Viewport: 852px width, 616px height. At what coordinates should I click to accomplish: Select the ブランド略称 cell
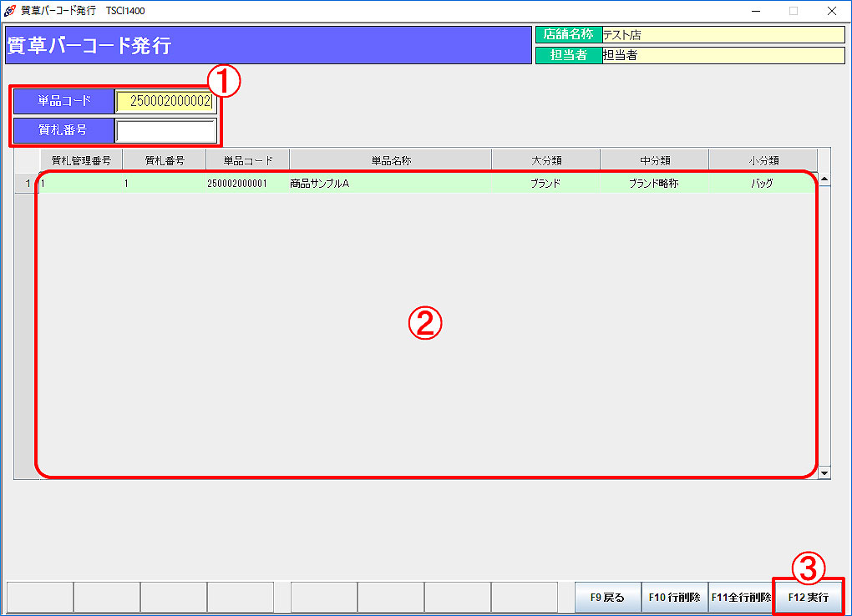(x=655, y=184)
